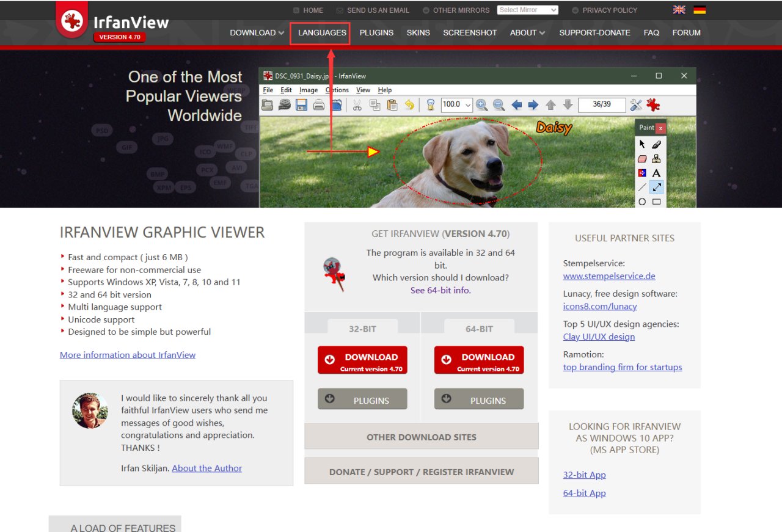Screen dimensions: 782x532
Task: Open the FAQ page
Action: point(651,32)
